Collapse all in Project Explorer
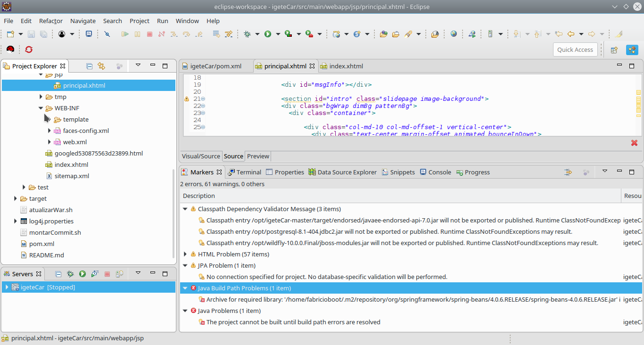This screenshot has width=644, height=345. pos(89,66)
